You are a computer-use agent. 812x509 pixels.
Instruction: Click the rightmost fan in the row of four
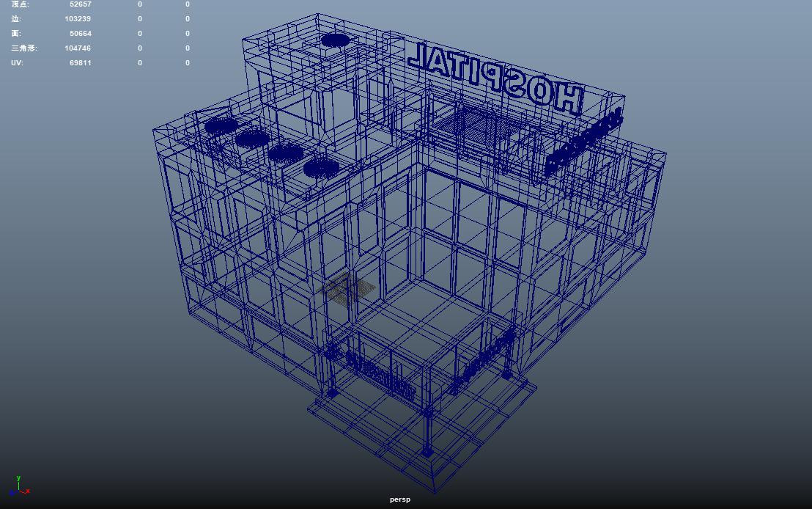tap(320, 169)
